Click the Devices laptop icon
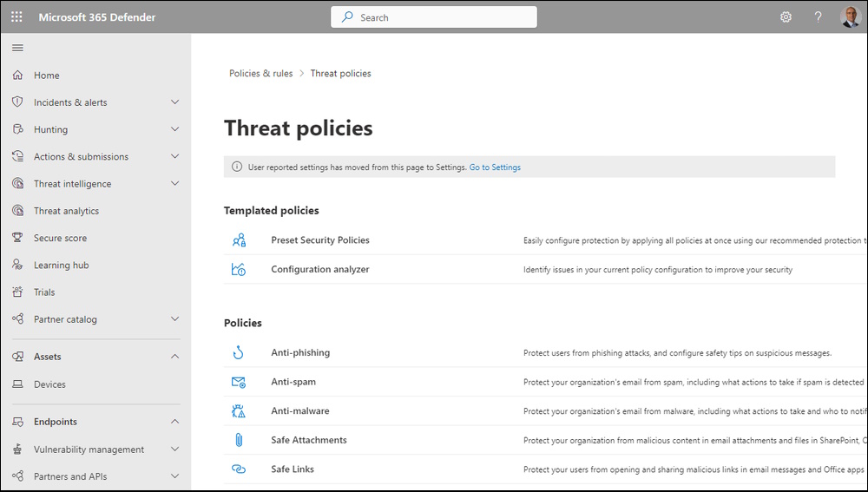 coord(17,384)
